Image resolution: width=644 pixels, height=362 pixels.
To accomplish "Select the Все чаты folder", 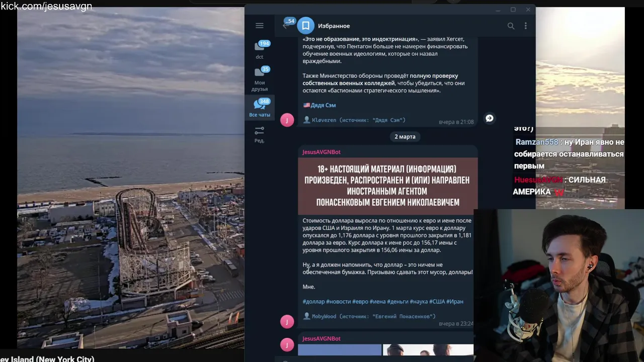I will tap(260, 108).
